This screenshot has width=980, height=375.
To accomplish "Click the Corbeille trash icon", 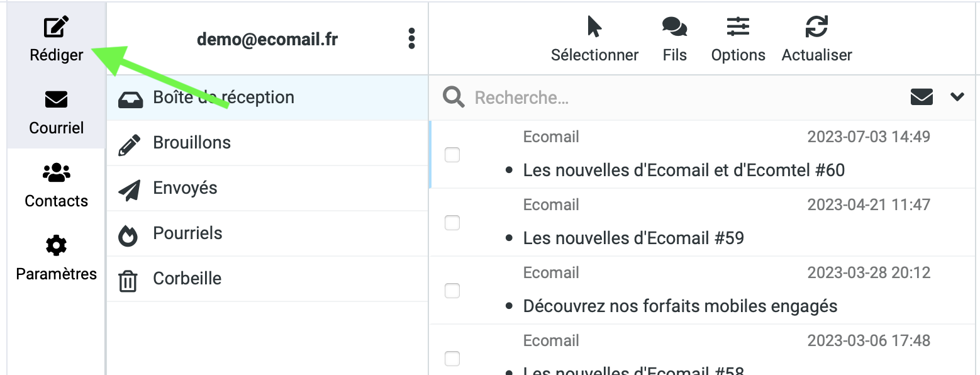I will (x=129, y=278).
